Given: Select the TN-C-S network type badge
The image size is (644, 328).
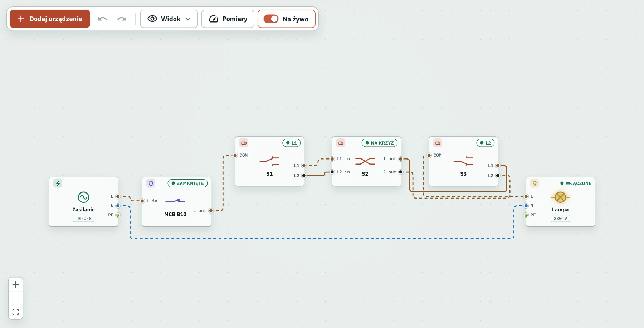Looking at the screenshot, I should coord(83,219).
